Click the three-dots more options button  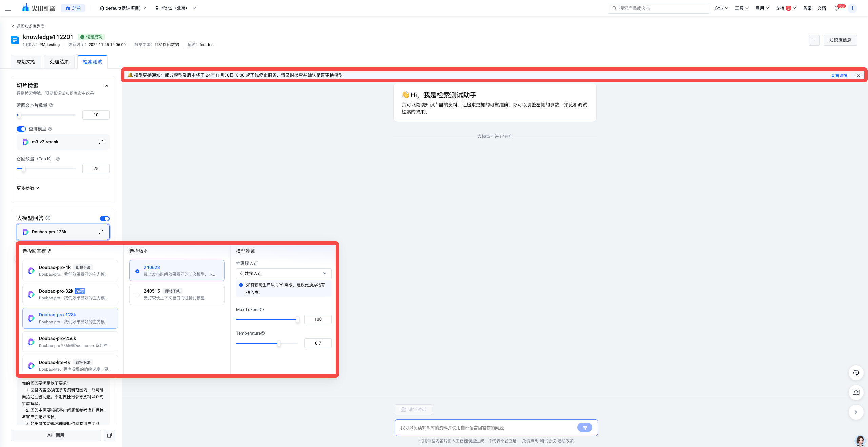814,40
